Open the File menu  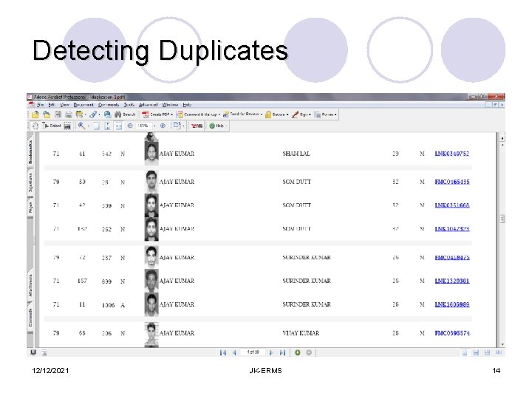coord(41,105)
